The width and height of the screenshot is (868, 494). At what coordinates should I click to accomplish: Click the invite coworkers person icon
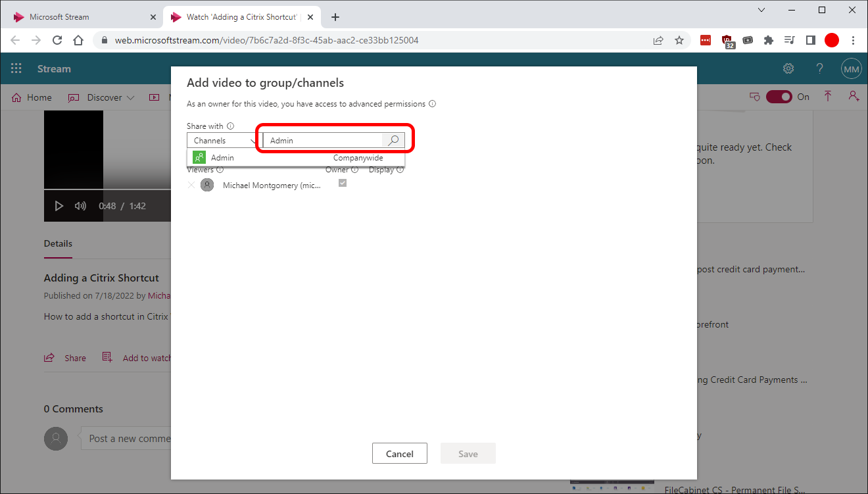click(x=854, y=97)
